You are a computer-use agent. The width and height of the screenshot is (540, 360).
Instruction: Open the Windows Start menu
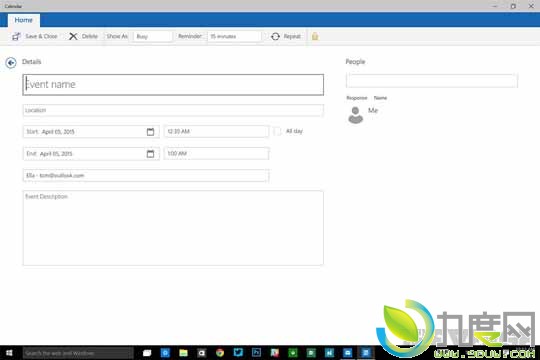coord(9,353)
